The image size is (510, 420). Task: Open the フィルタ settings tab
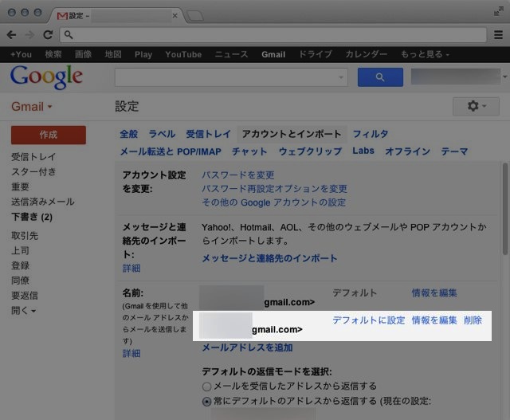tap(371, 134)
